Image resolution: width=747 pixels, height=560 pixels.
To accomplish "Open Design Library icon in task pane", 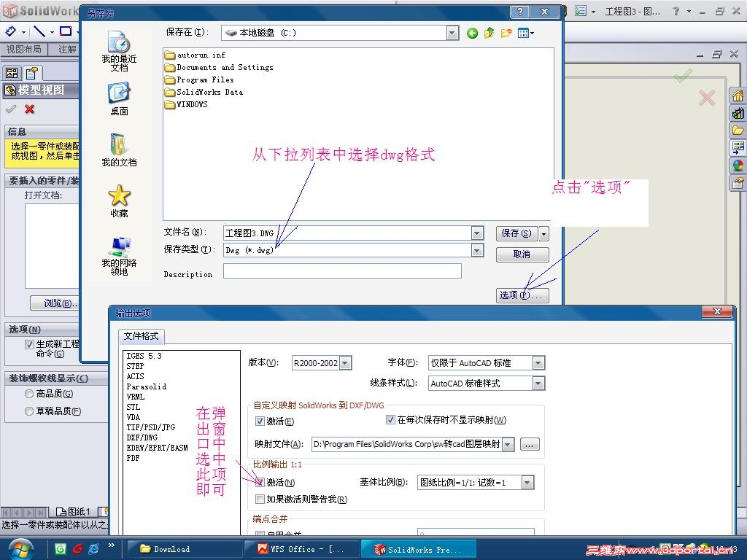I will 738,113.
